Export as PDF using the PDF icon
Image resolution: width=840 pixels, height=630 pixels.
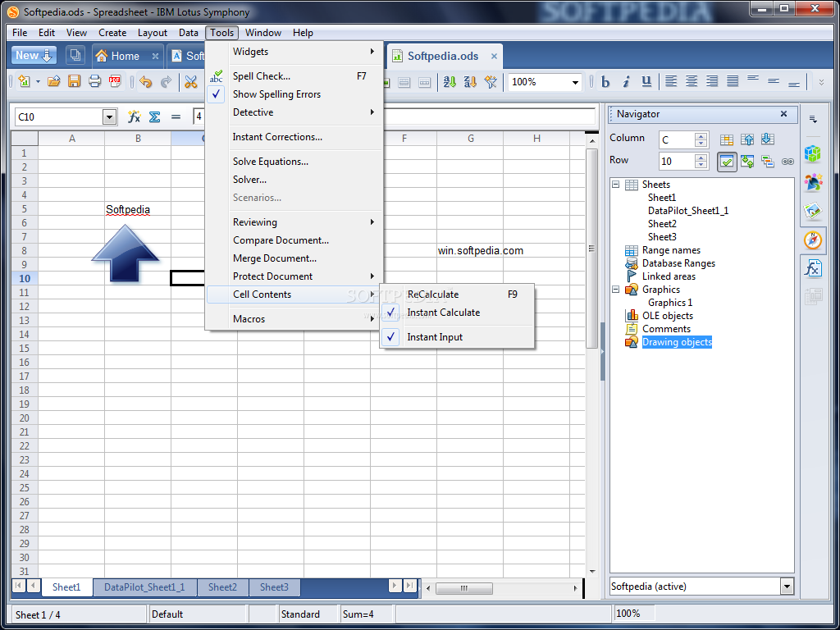pos(115,81)
